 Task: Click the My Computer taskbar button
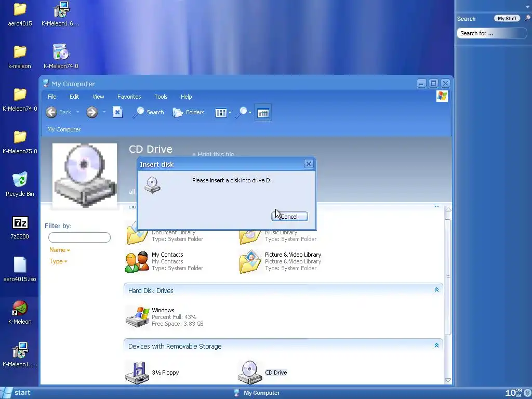pos(257,393)
